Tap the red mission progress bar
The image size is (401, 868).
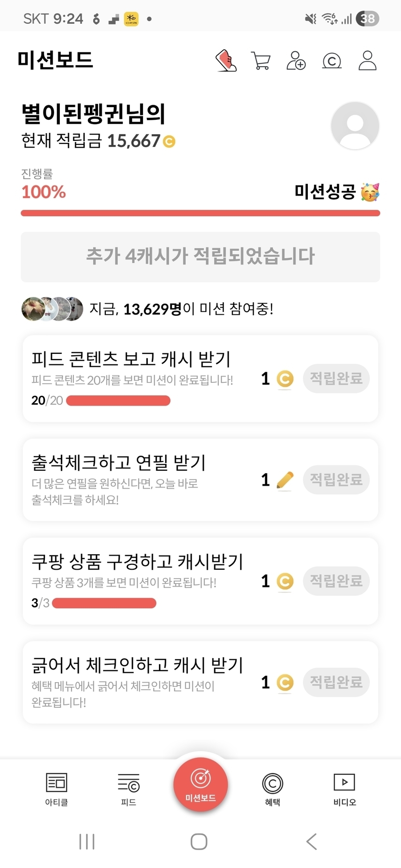click(x=200, y=213)
